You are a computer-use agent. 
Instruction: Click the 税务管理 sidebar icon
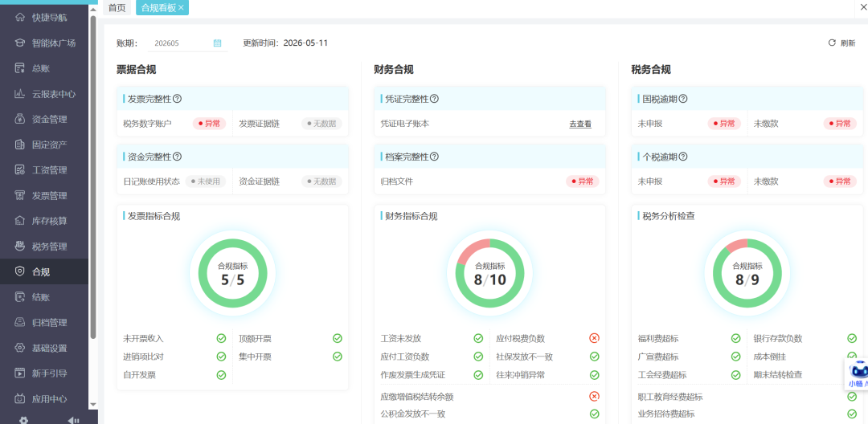(x=20, y=247)
